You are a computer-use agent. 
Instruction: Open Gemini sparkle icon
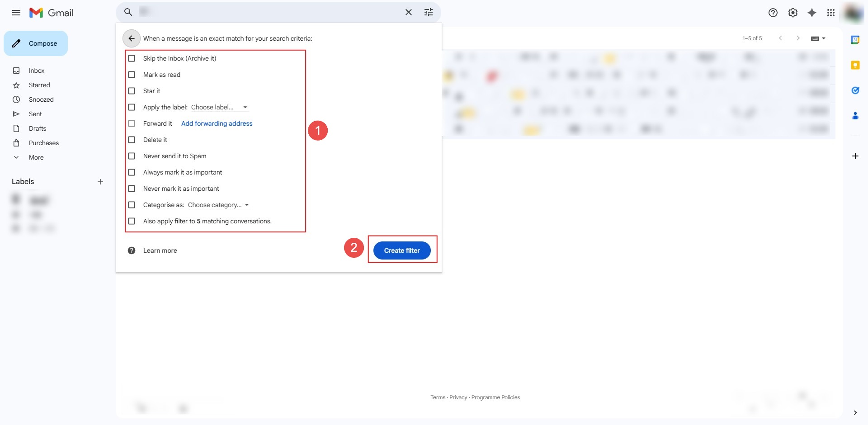[811, 13]
